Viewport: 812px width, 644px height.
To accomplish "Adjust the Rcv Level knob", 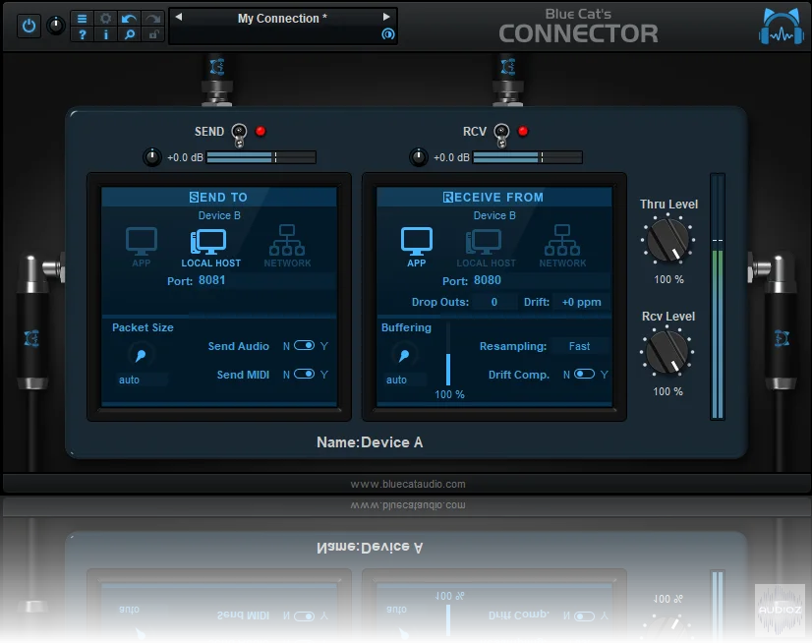I will [667, 352].
